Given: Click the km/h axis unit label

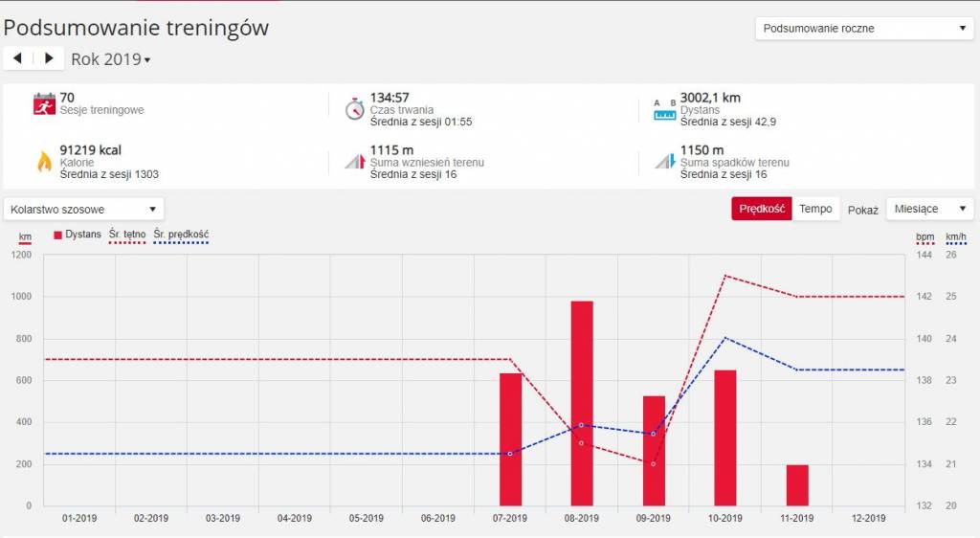Looking at the screenshot, I should pyautogui.click(x=956, y=237).
